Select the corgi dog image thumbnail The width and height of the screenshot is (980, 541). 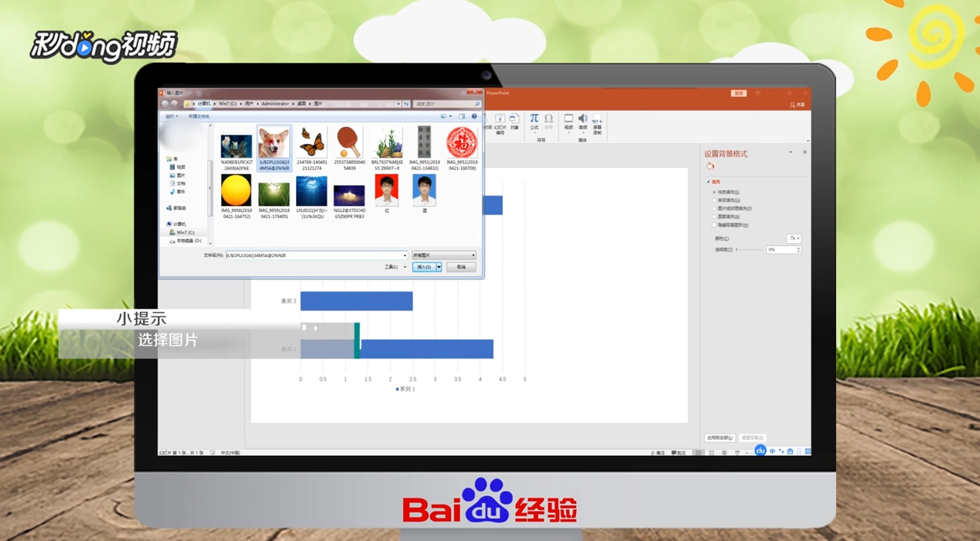pos(274,144)
